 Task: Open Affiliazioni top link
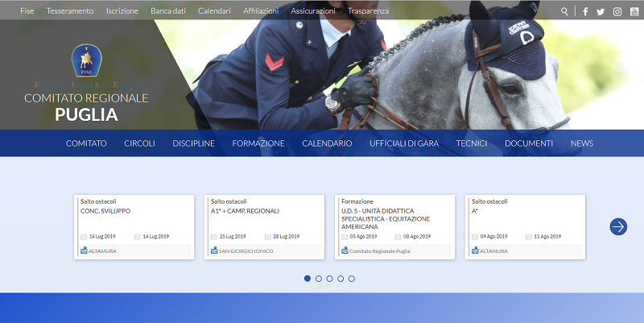[261, 11]
